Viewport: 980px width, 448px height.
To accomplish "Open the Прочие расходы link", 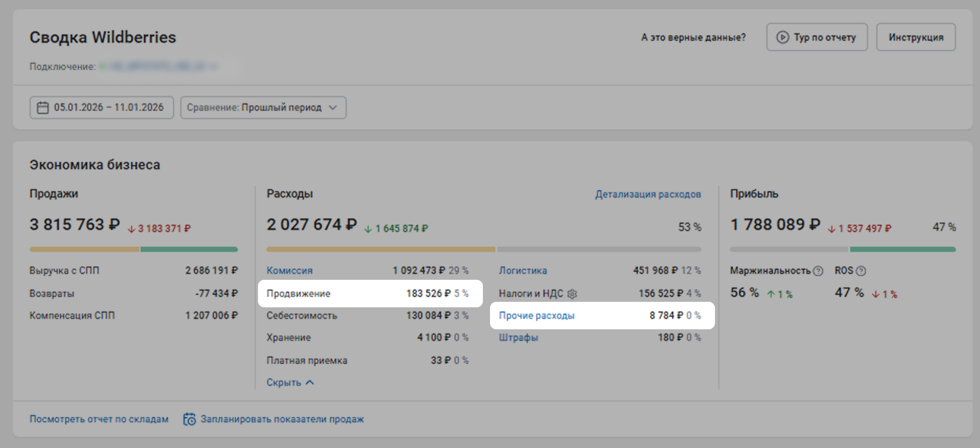I will coord(536,316).
